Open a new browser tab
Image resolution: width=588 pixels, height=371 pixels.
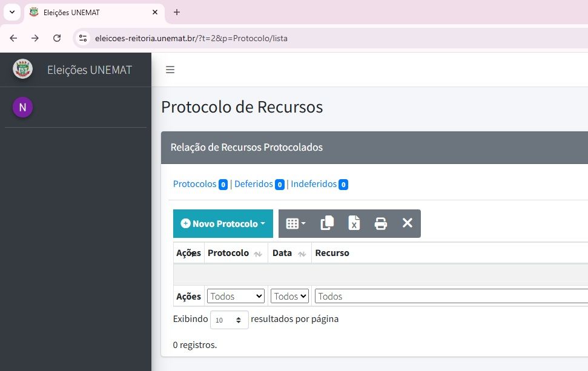[x=177, y=12]
